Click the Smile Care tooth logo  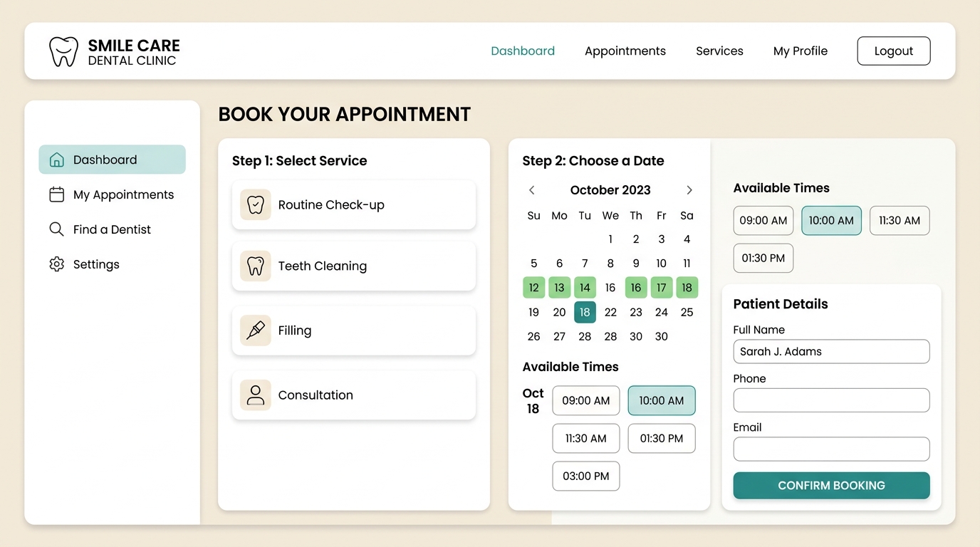[63, 52]
